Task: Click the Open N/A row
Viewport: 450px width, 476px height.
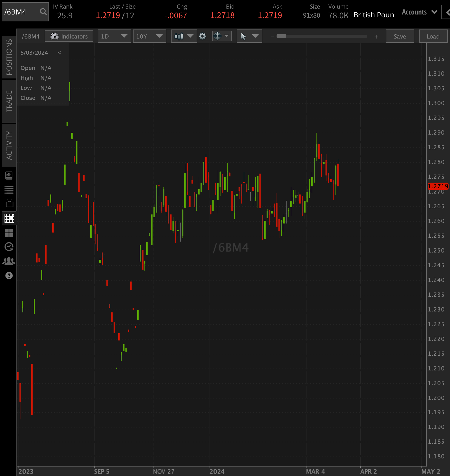Action: coord(36,68)
